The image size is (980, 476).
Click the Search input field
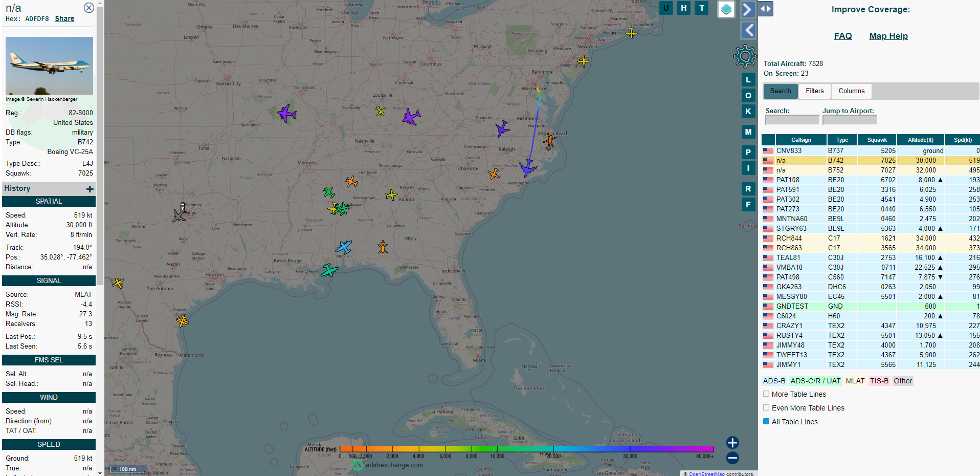coord(792,120)
